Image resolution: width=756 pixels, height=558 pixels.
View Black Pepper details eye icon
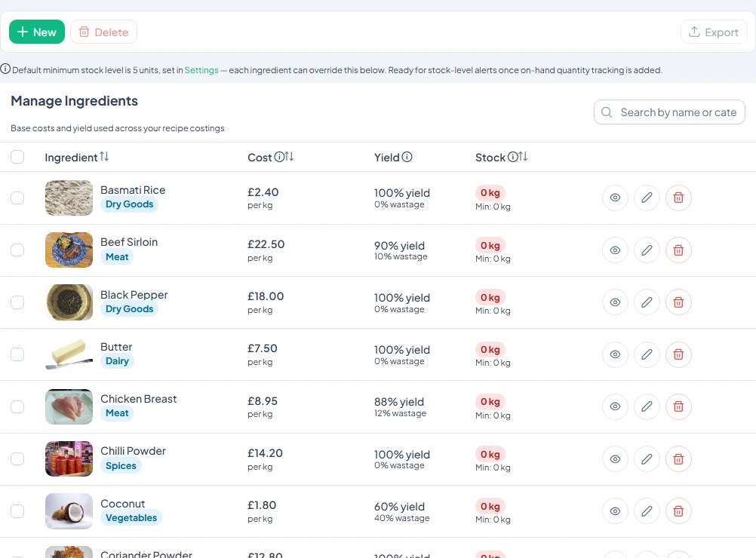(x=615, y=302)
